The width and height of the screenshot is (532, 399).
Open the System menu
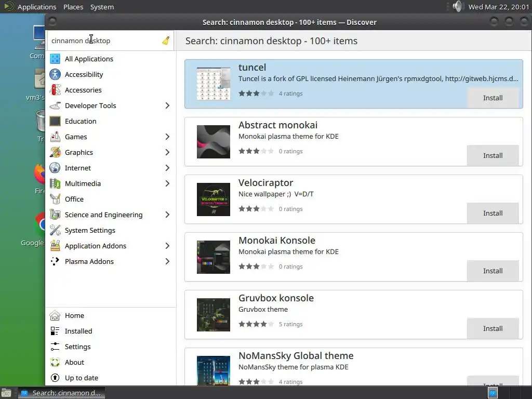pyautogui.click(x=102, y=7)
